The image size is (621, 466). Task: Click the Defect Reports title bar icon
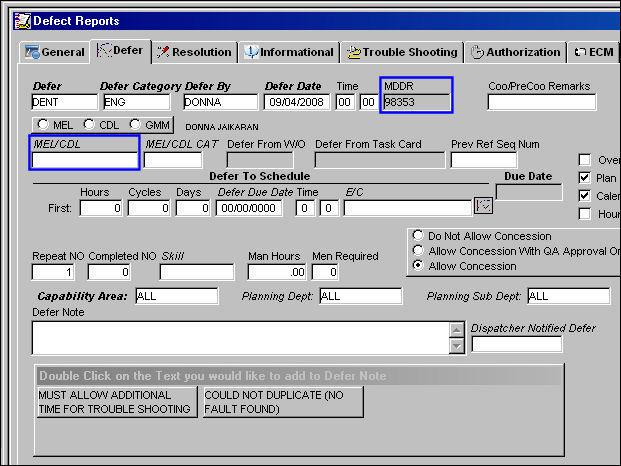(x=22, y=21)
